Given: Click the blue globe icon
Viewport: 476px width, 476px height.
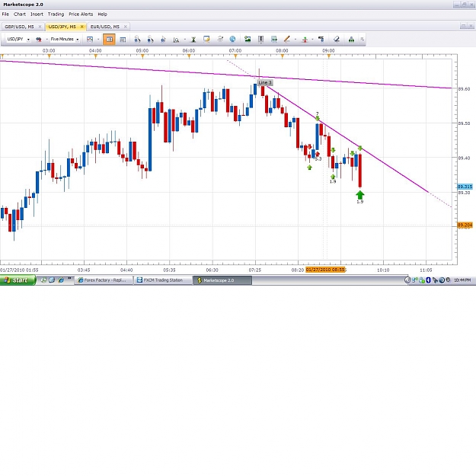Looking at the screenshot, I should tap(232, 39).
